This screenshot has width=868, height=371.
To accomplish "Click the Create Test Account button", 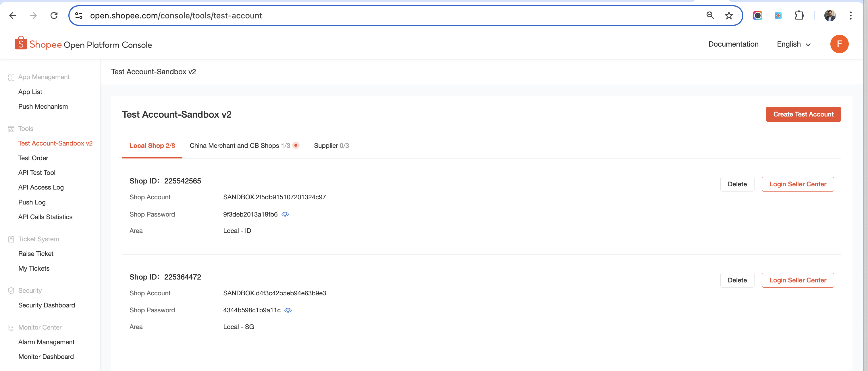I will [x=803, y=114].
